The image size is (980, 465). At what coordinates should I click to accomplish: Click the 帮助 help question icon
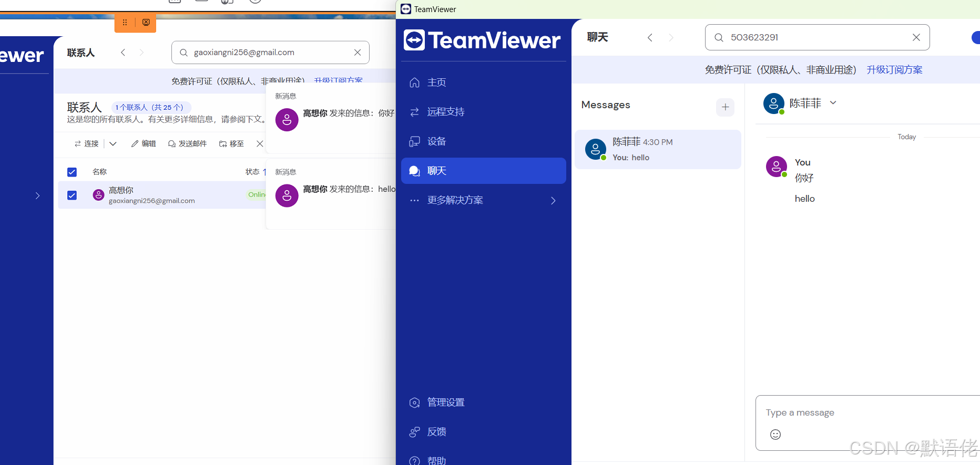click(x=414, y=461)
